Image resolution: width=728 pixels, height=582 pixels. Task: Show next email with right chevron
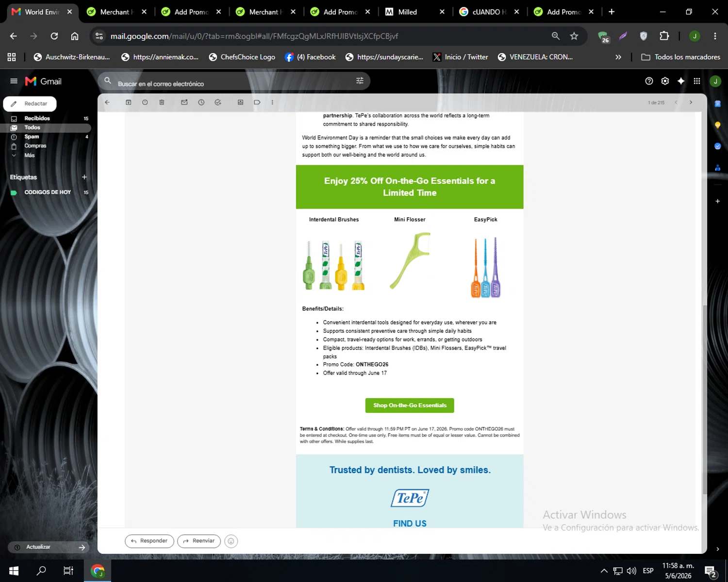click(x=691, y=102)
